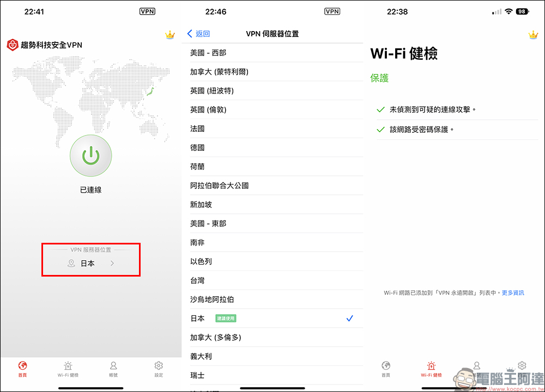Screen dimensions: 545x392
Task: Tap the checkmark beside 未偵測到可疑的連線攻擊
Action: (380, 110)
